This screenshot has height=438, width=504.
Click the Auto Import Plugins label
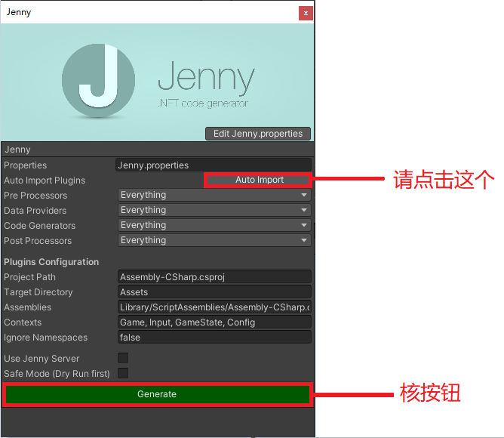click(45, 180)
